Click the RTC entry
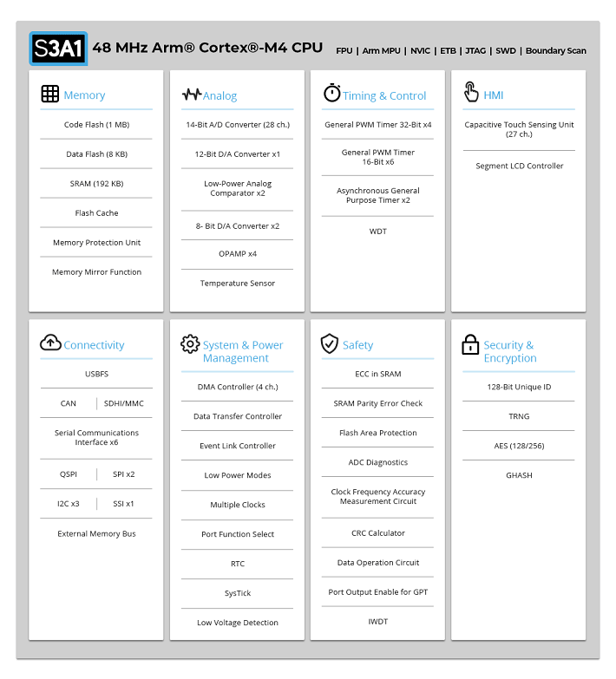 [238, 564]
